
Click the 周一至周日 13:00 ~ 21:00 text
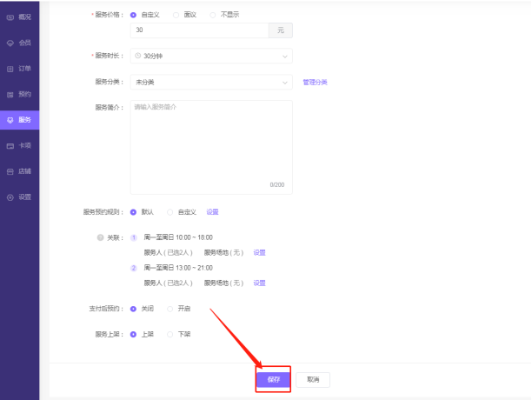(x=178, y=268)
